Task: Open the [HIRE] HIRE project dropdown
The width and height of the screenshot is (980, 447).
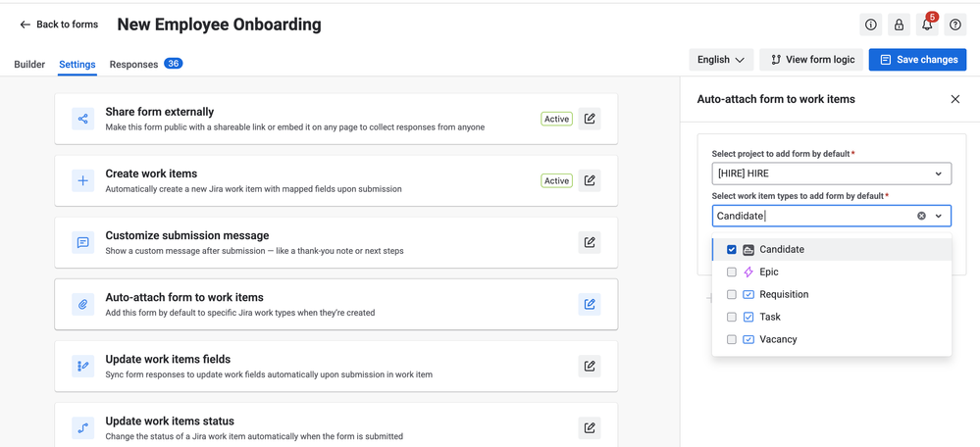Action: tap(831, 174)
